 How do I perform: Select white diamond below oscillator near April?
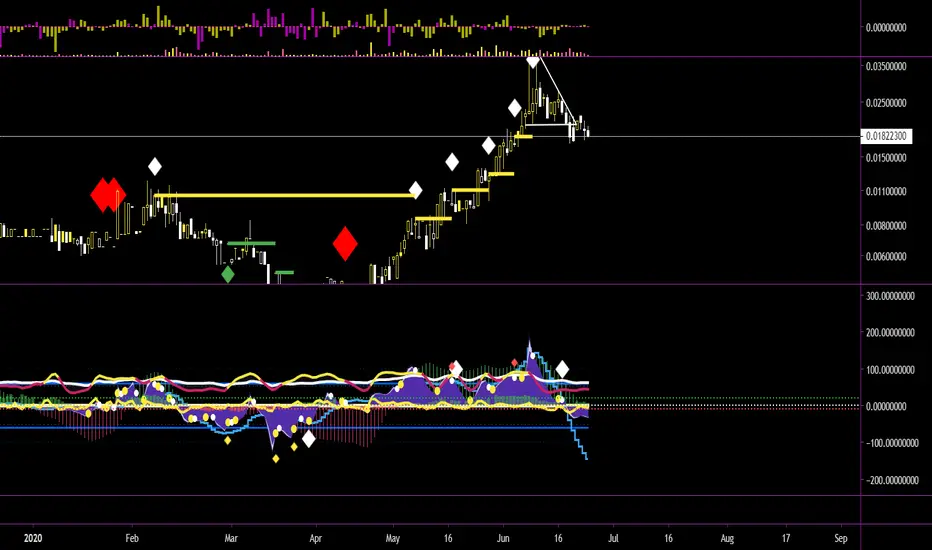click(309, 439)
